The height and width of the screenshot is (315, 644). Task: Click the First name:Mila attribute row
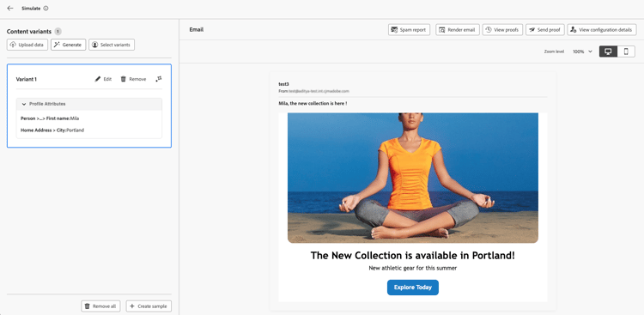click(x=50, y=118)
